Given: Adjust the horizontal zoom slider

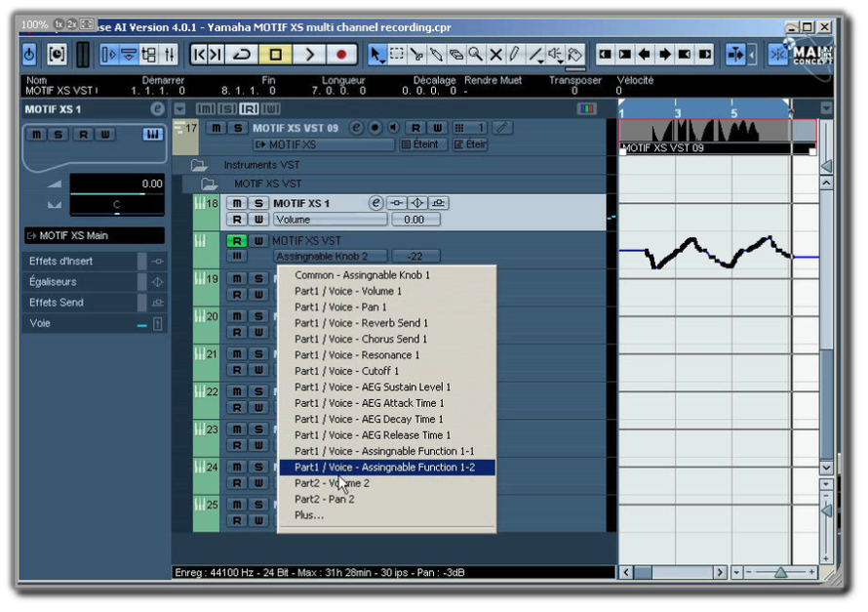Looking at the screenshot, I should (780, 572).
